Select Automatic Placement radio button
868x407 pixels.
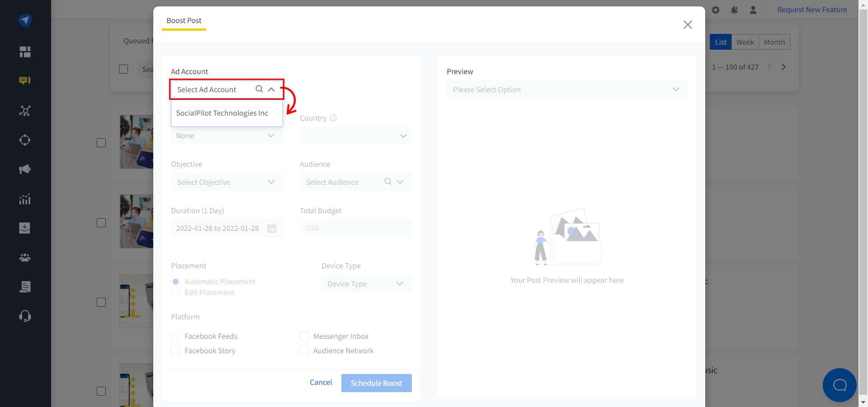pyautogui.click(x=176, y=281)
